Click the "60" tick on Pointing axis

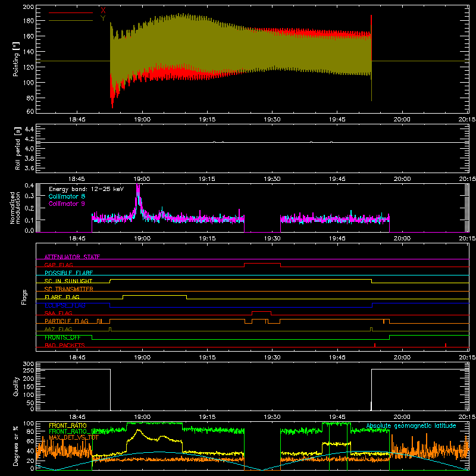[30, 111]
